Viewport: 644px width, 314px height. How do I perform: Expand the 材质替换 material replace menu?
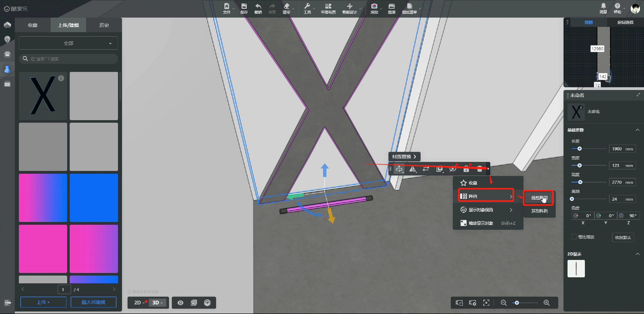tap(404, 157)
